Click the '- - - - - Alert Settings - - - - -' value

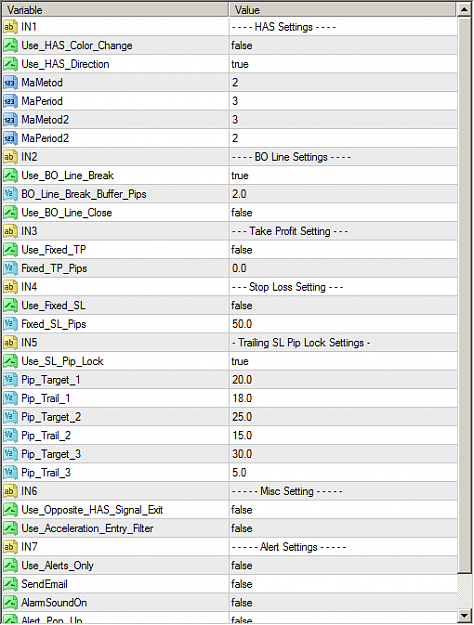(x=289, y=547)
